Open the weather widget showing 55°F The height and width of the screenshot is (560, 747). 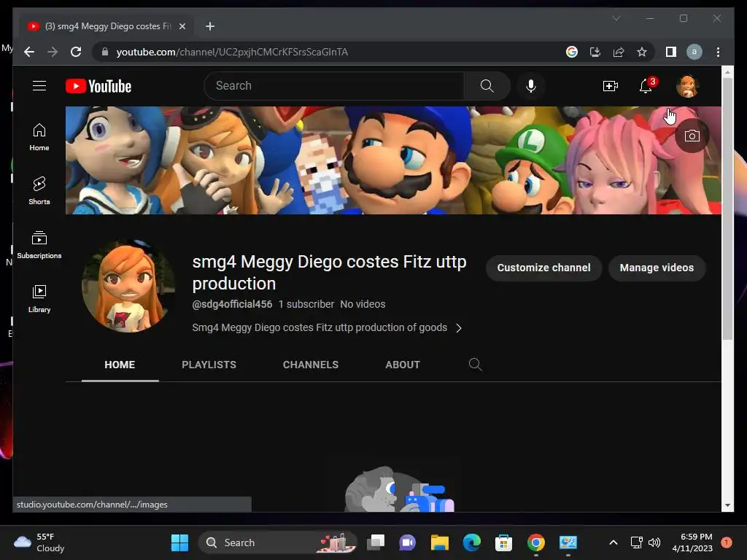pyautogui.click(x=39, y=542)
